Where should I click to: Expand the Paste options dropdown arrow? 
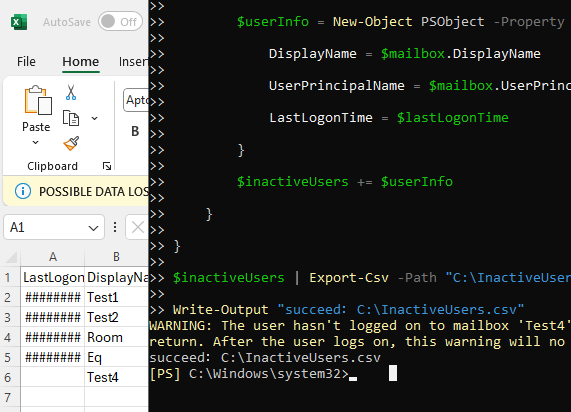(35, 142)
